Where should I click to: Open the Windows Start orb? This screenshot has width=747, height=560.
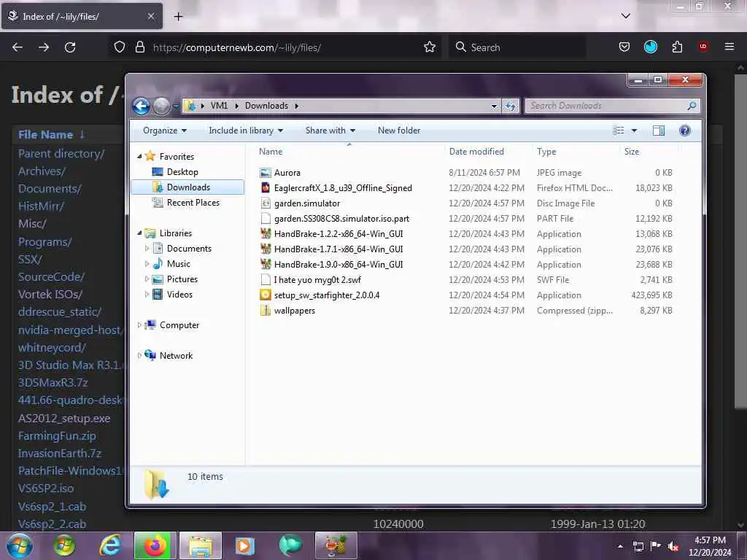coord(20,545)
